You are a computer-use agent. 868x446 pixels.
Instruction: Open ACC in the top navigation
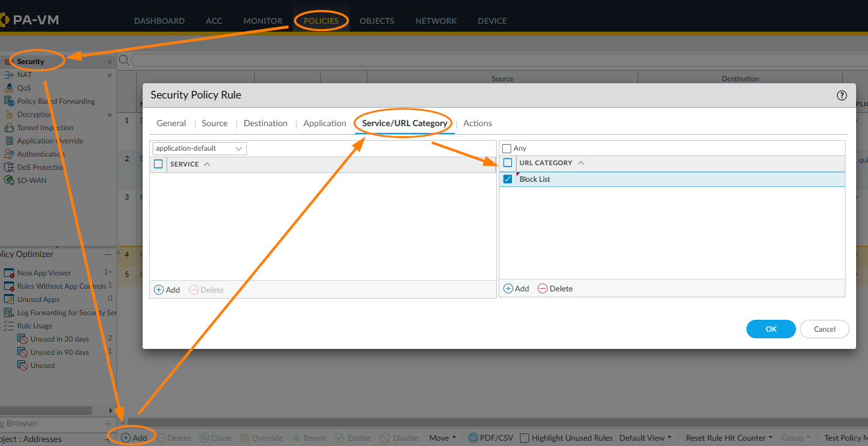click(214, 21)
